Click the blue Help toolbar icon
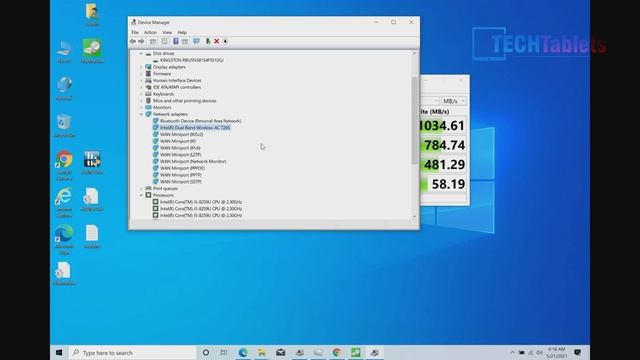This screenshot has width=640, height=360. click(176, 41)
